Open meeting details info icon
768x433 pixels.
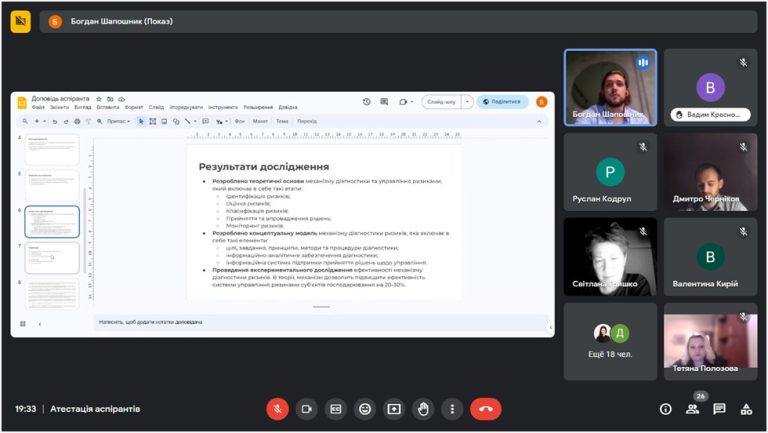click(x=666, y=409)
